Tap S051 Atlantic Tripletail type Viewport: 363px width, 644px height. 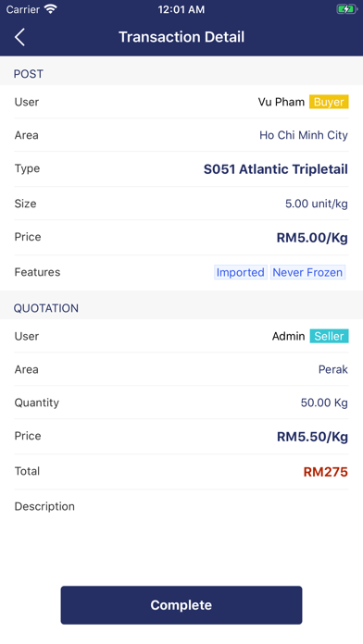pyautogui.click(x=276, y=169)
